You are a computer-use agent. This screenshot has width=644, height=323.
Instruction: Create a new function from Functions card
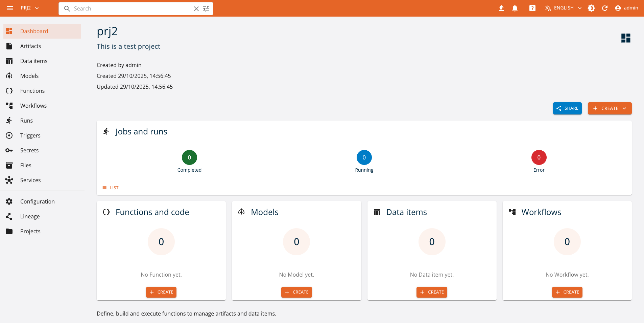coord(161,292)
